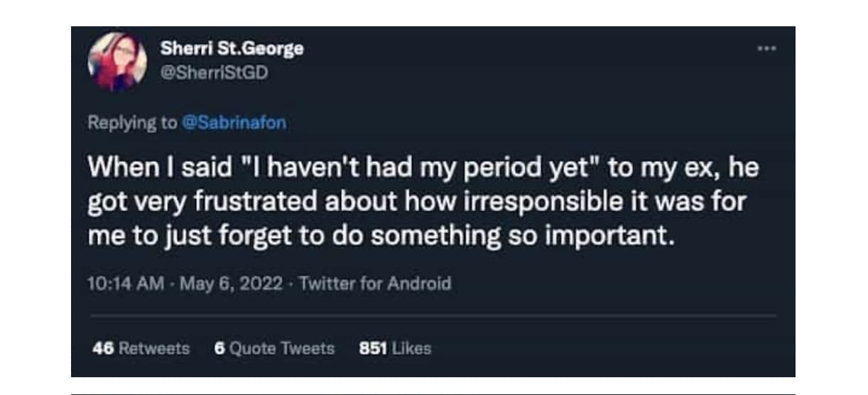Show the 851 Likes list

396,348
